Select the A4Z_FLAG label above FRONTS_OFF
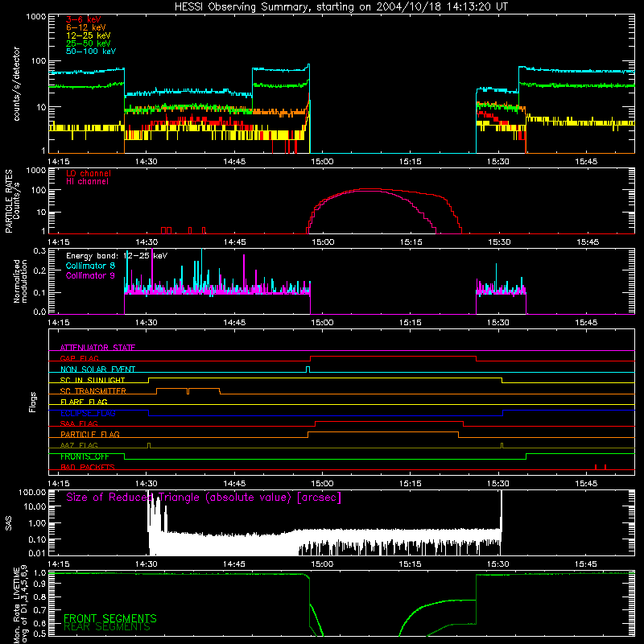Screen dimensions: 644x644 coord(79,445)
